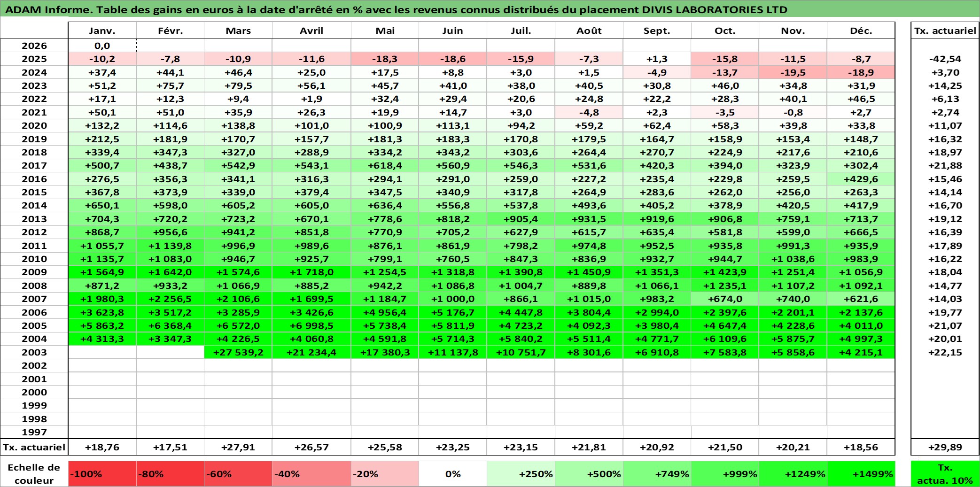Select the +79,5 cell in March 2023

tap(238, 85)
